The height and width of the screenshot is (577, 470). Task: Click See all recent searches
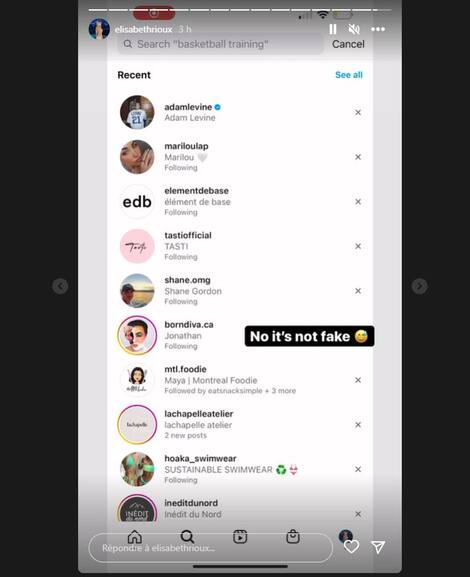(x=349, y=75)
